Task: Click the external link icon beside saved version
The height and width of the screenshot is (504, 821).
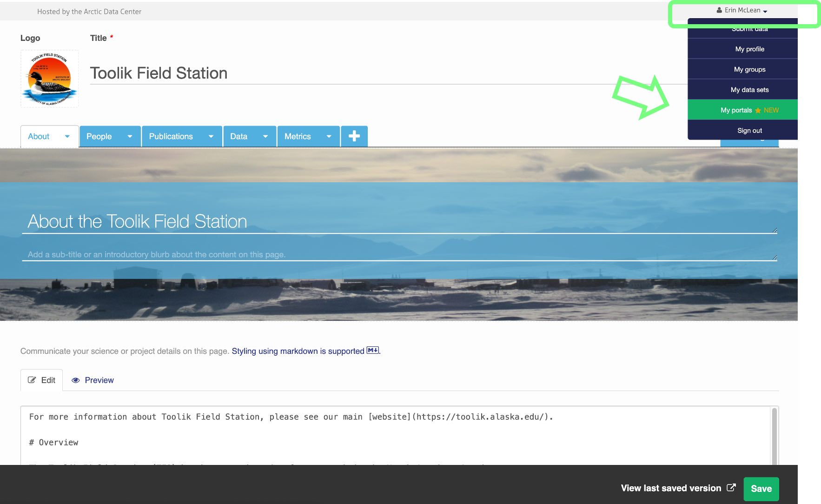Action: tap(731, 488)
